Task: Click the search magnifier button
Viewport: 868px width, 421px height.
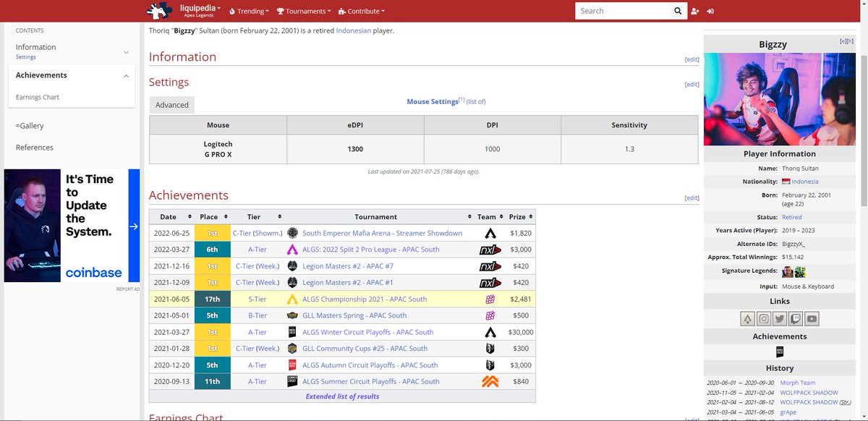Action: [x=677, y=11]
